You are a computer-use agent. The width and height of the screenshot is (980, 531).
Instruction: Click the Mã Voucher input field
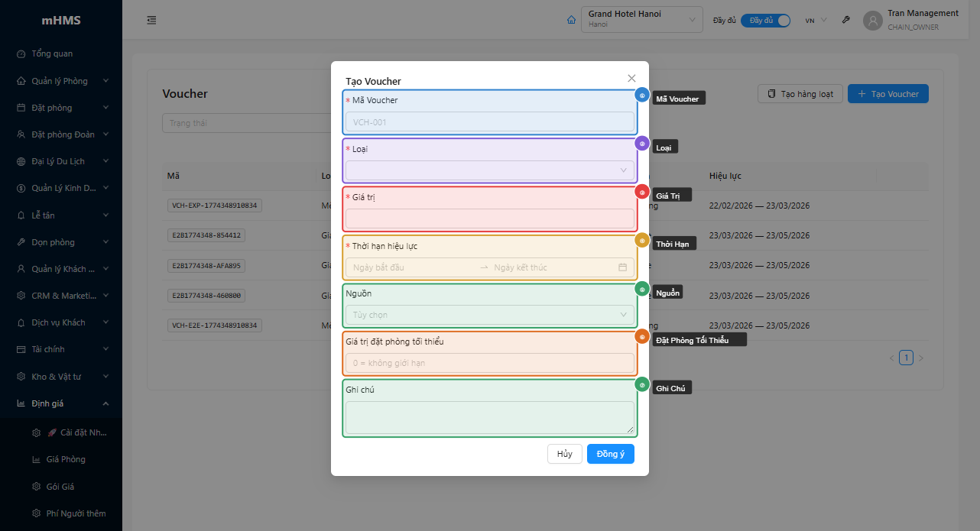pyautogui.click(x=489, y=122)
